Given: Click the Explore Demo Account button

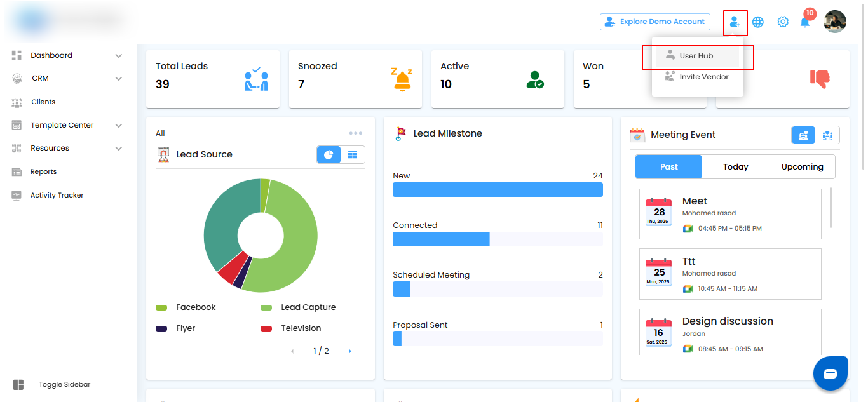Looking at the screenshot, I should pyautogui.click(x=655, y=22).
